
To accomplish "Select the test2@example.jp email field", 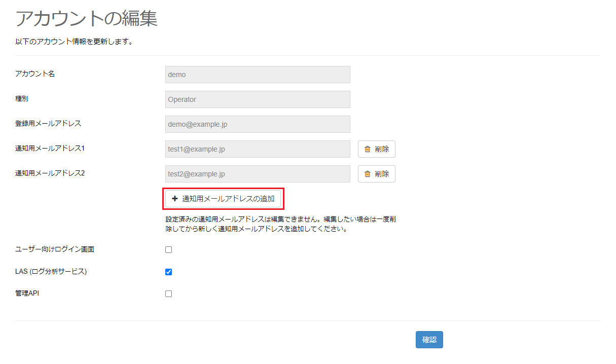I will 258,173.
